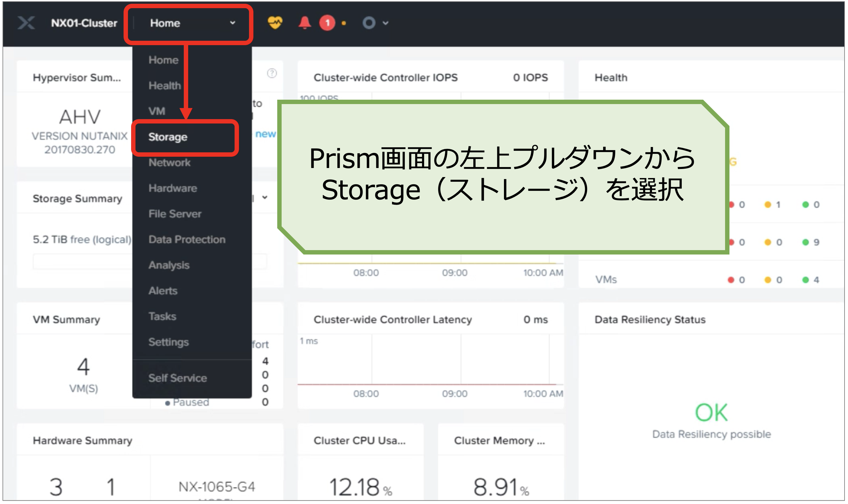Click the circular tasks status icon

pos(368,23)
